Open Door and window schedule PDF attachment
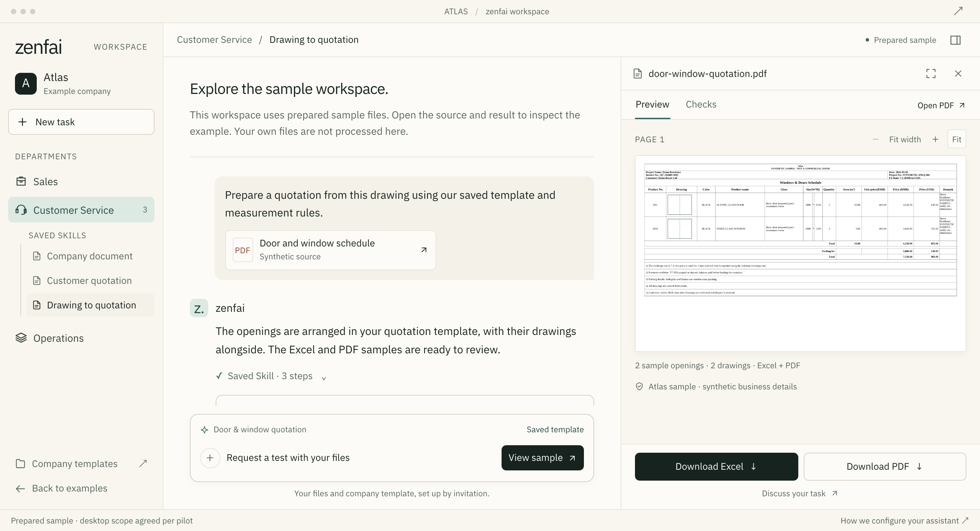 tap(330, 250)
